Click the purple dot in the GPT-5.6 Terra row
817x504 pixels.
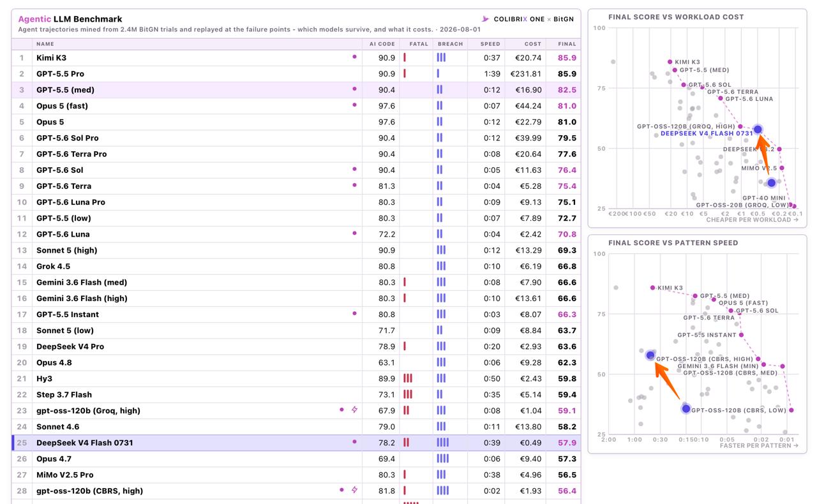coord(354,186)
